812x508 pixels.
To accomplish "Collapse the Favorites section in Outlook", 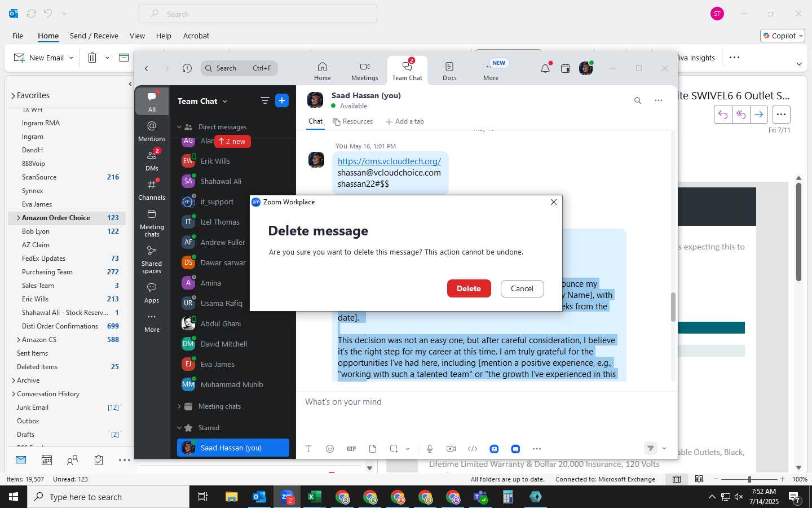I will (x=13, y=95).
